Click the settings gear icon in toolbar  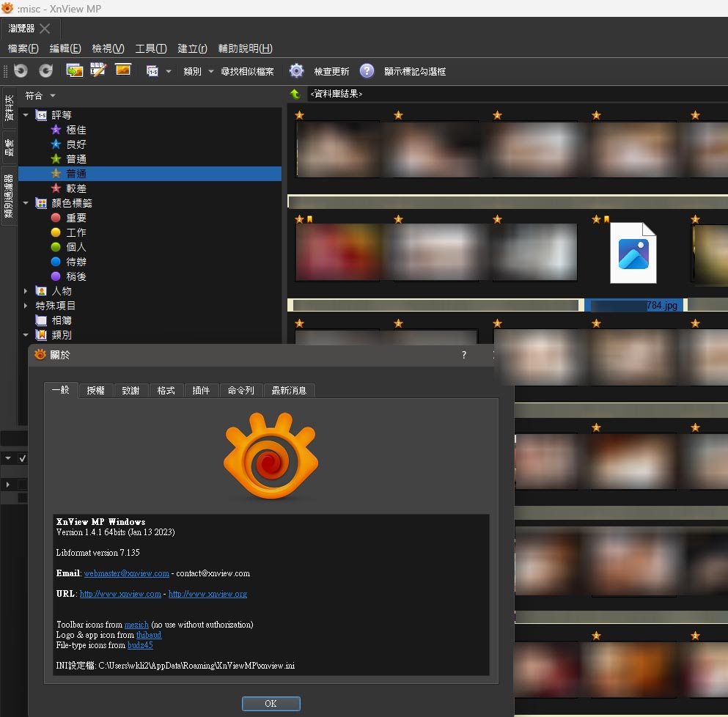pyautogui.click(x=296, y=71)
